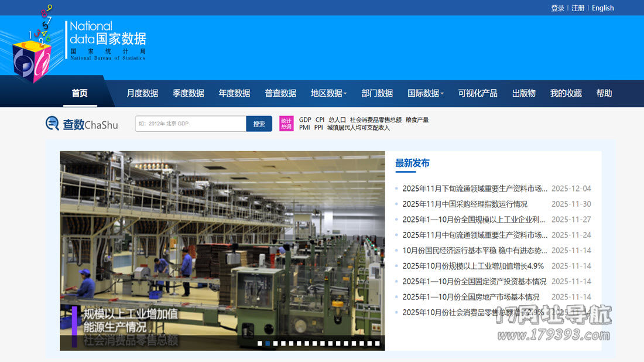
Task: Click the GDP hot keyword
Action: (x=305, y=119)
